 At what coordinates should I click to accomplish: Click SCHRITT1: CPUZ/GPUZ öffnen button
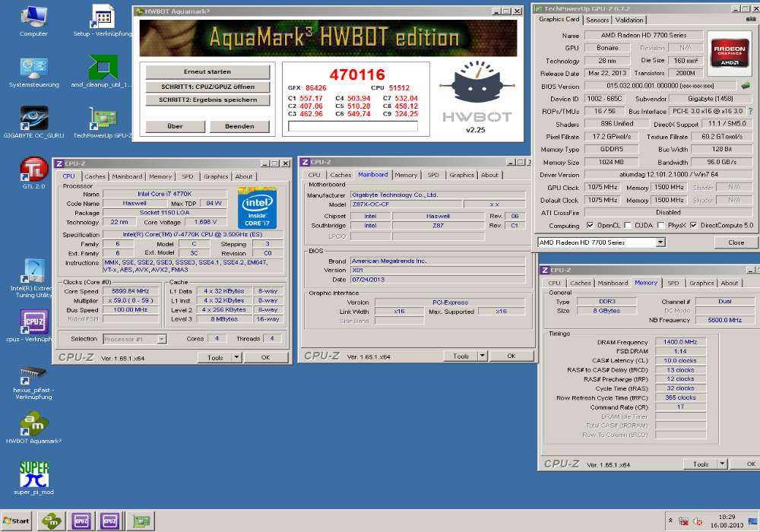207,87
